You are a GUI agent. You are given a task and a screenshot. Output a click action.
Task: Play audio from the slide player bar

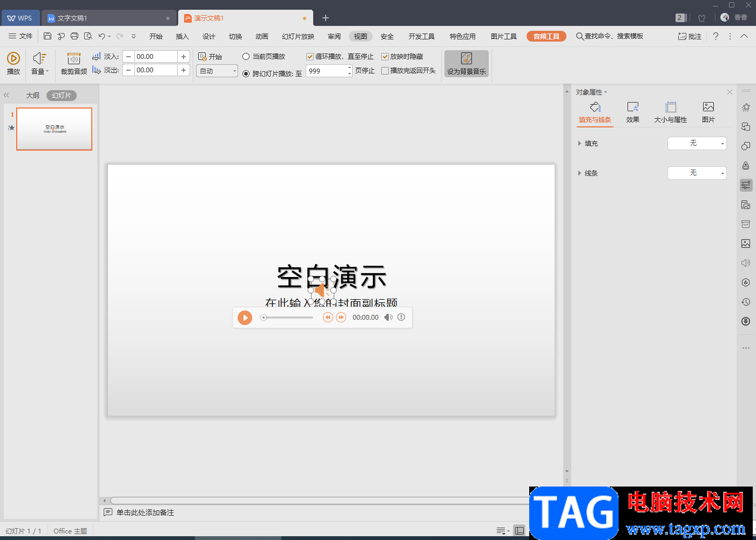click(245, 318)
